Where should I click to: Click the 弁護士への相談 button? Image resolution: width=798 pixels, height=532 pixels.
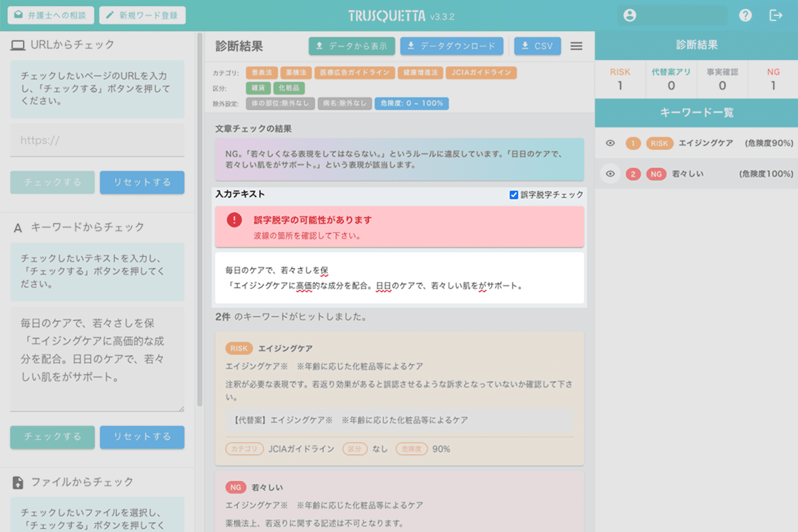point(50,15)
